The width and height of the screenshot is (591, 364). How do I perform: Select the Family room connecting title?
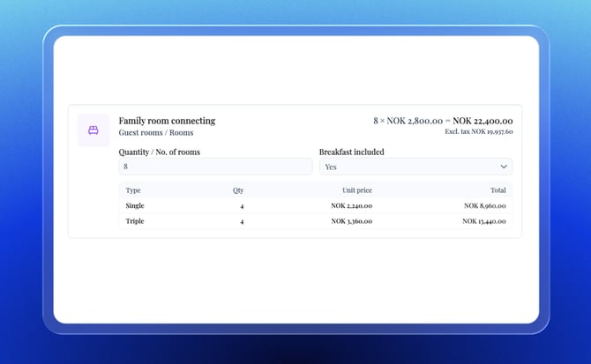167,121
